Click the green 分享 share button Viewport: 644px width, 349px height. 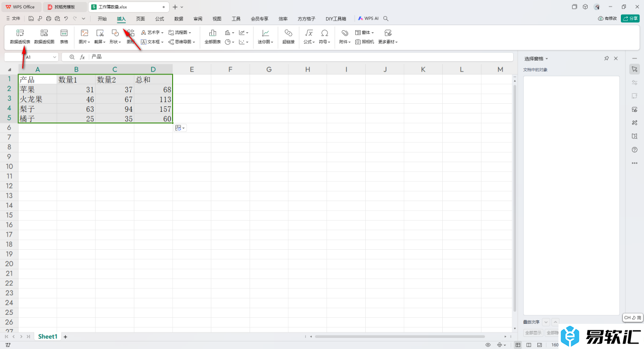[x=630, y=19]
